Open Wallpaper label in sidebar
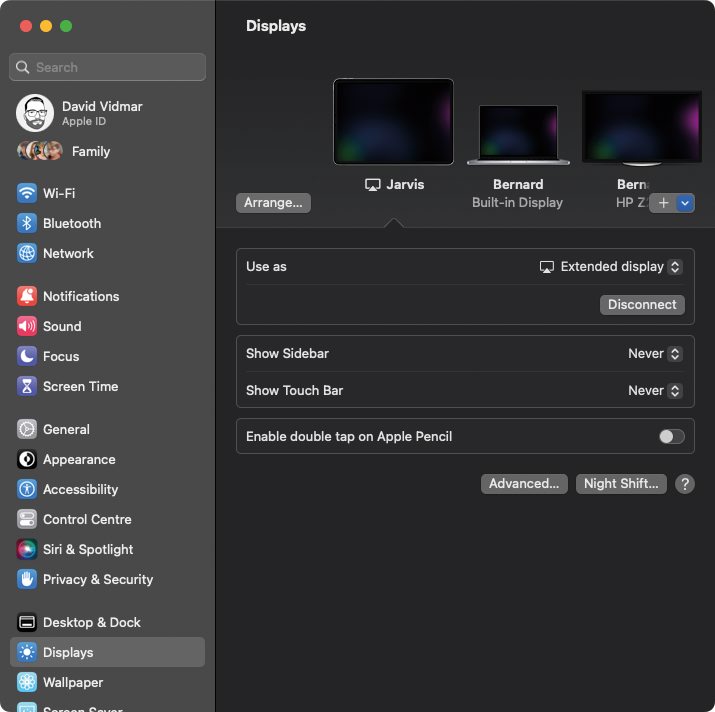 pos(73,682)
